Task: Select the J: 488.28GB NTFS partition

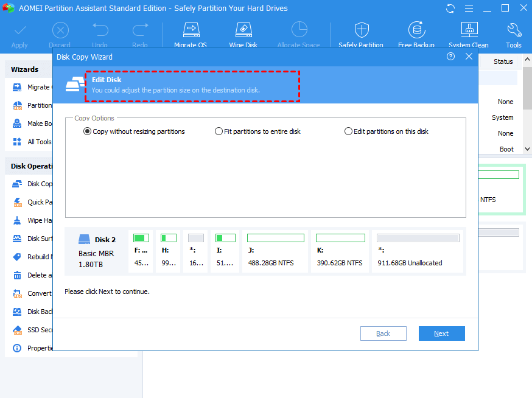Action: (x=275, y=251)
